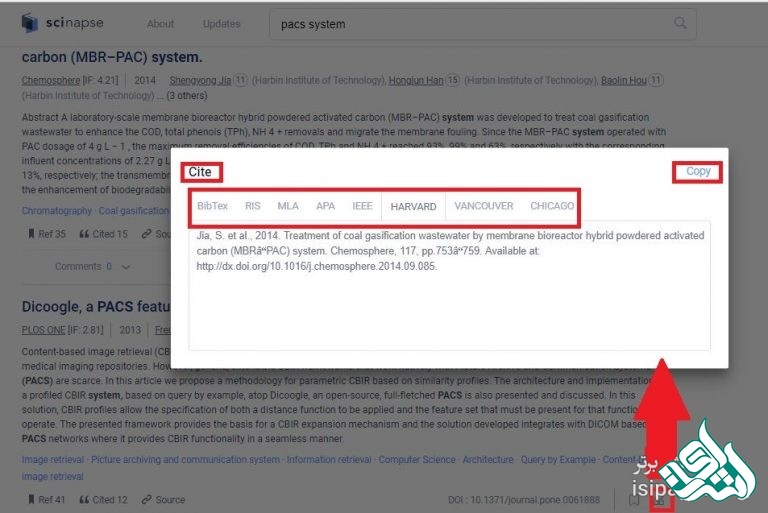Image resolution: width=768 pixels, height=513 pixels.
Task: Switch to CHICAGO citation format
Action: point(552,206)
